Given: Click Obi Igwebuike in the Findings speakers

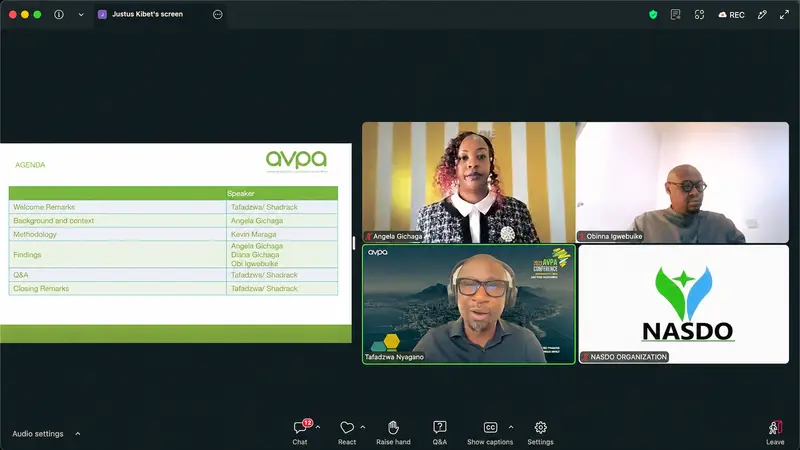Looking at the screenshot, I should [x=254, y=264].
